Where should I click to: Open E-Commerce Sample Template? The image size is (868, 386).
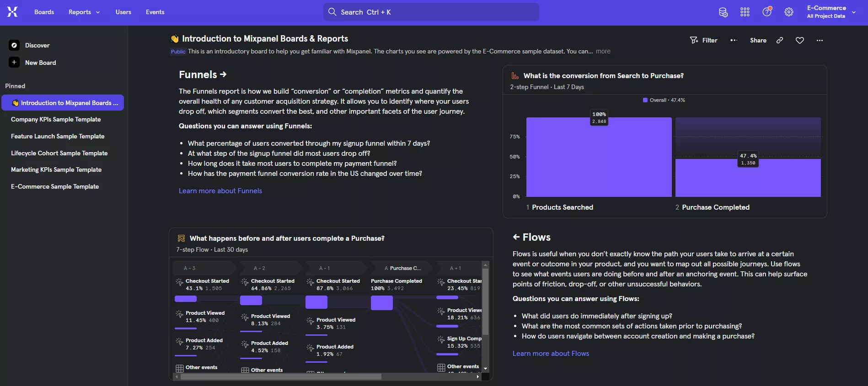coord(55,186)
